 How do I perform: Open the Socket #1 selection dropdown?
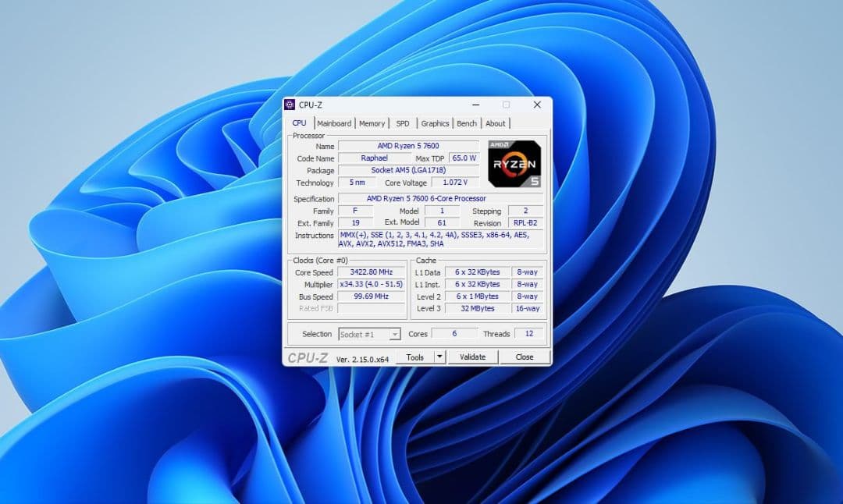click(x=369, y=334)
